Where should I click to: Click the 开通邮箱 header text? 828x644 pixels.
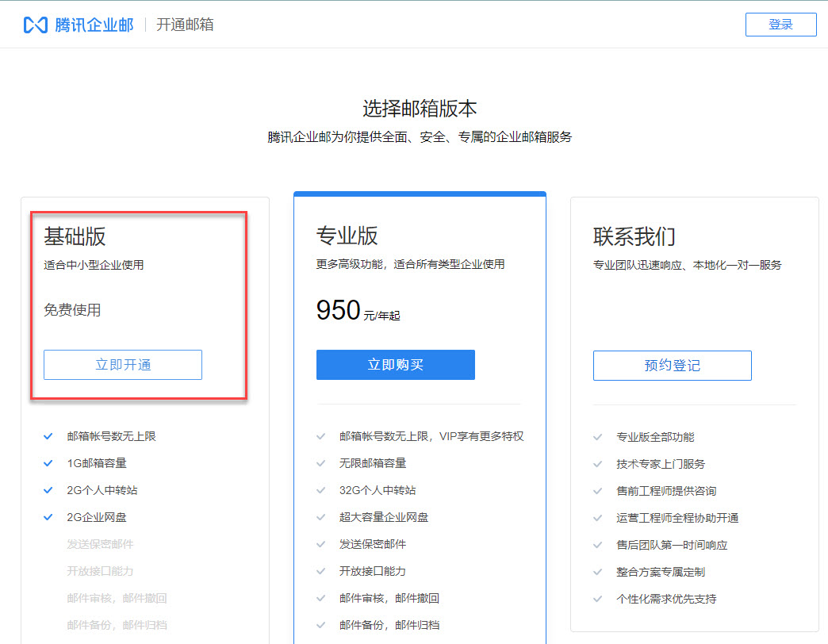click(x=185, y=25)
